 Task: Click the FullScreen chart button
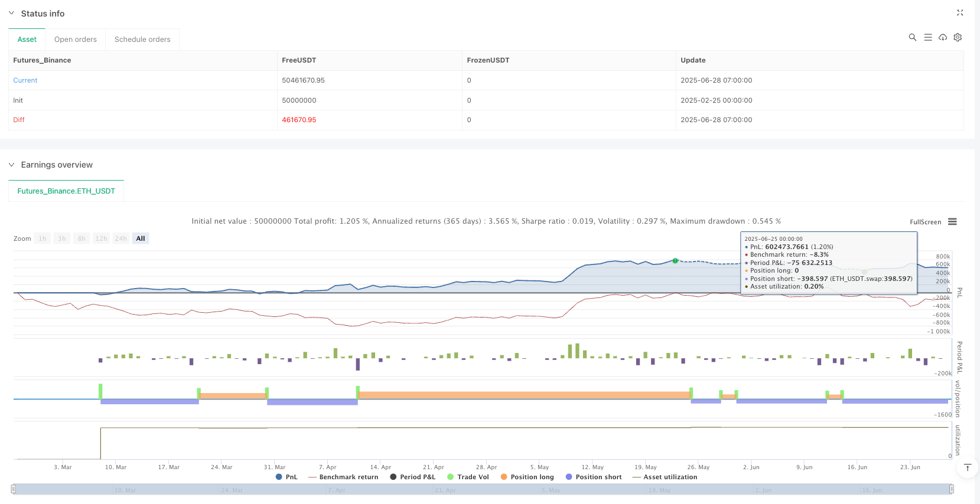925,222
